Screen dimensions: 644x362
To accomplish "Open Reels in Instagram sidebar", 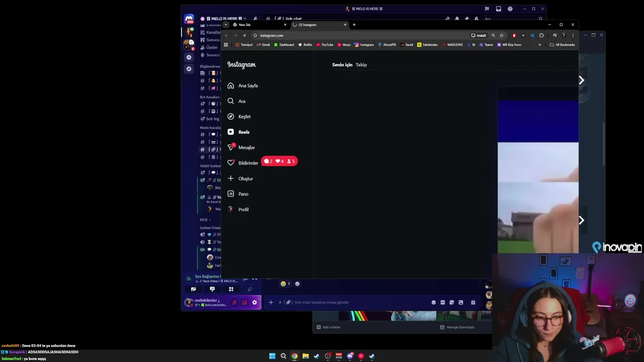I will click(x=238, y=132).
